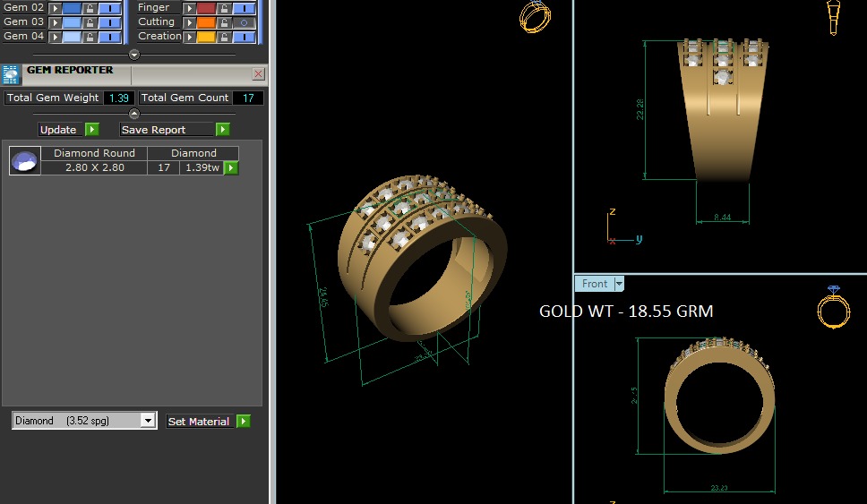This screenshot has width=867, height=504.
Task: Click green arrow next to Update
Action: (91, 129)
